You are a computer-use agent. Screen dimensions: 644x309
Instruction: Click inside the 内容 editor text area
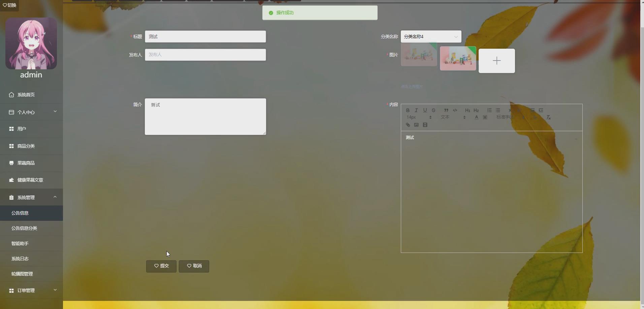(x=492, y=192)
